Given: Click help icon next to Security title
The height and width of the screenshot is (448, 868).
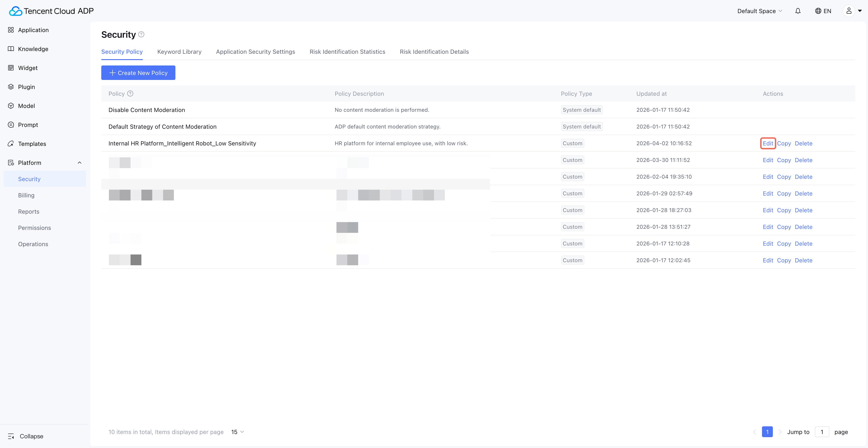Looking at the screenshot, I should [x=142, y=34].
